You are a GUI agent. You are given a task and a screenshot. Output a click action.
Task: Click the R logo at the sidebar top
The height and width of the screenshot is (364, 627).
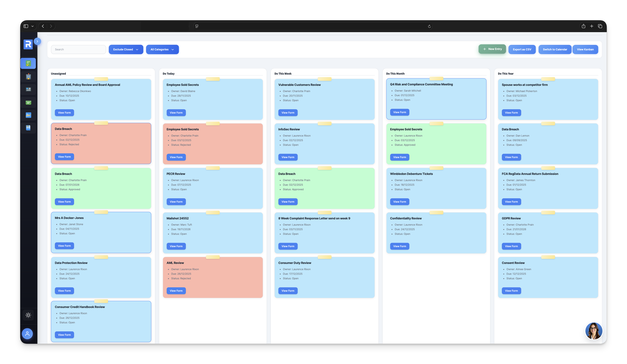point(28,44)
